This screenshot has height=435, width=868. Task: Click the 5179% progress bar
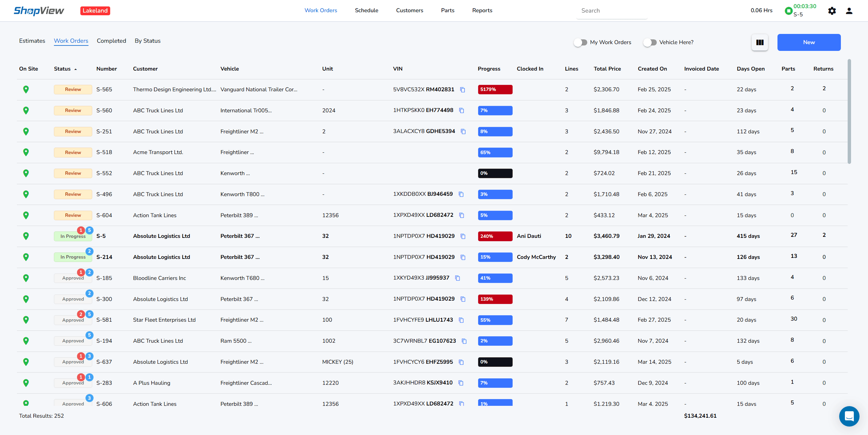coord(495,90)
